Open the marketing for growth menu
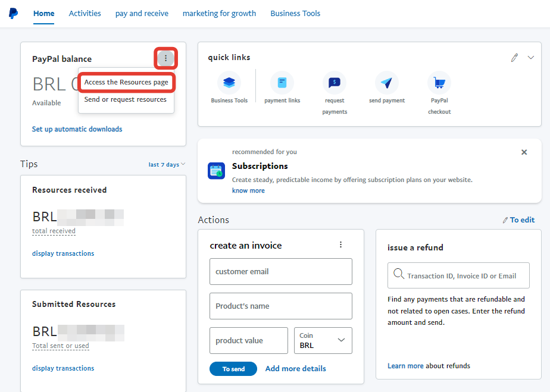Image resolution: width=550 pixels, height=392 pixels. pos(219,13)
